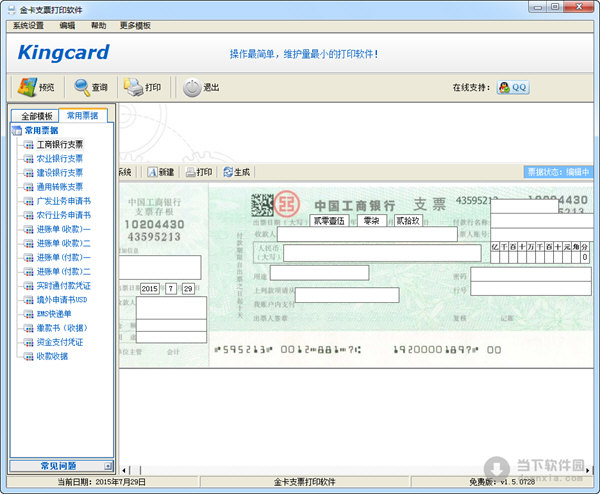Switch to the 常用票据 tab

(x=83, y=115)
